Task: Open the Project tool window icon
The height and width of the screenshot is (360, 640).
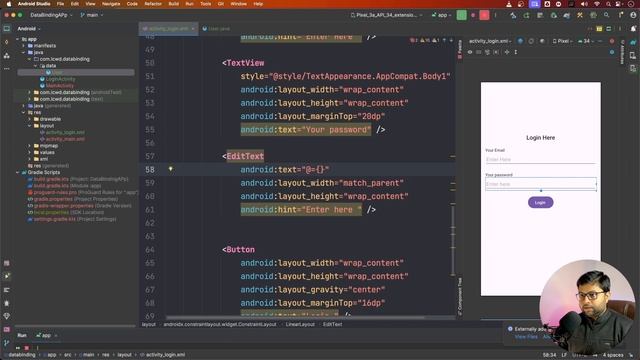Action: pos(7,29)
